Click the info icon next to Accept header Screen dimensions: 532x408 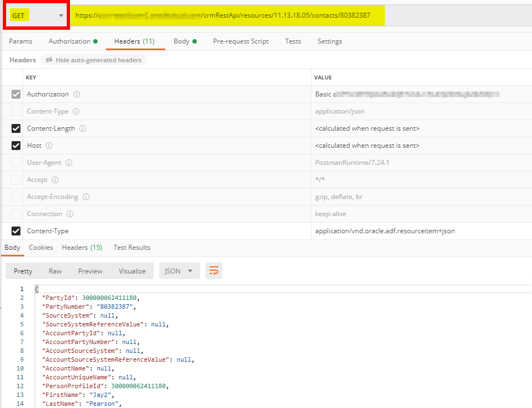(x=55, y=180)
